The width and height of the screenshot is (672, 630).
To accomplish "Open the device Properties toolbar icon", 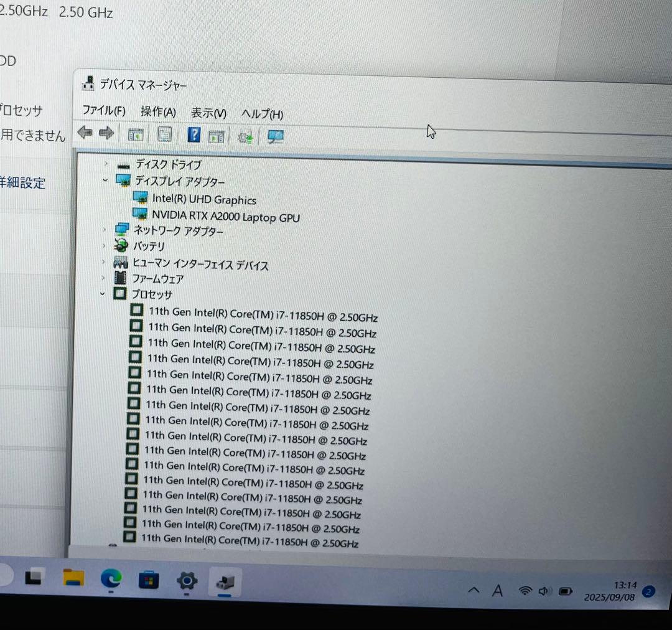I will point(164,134).
